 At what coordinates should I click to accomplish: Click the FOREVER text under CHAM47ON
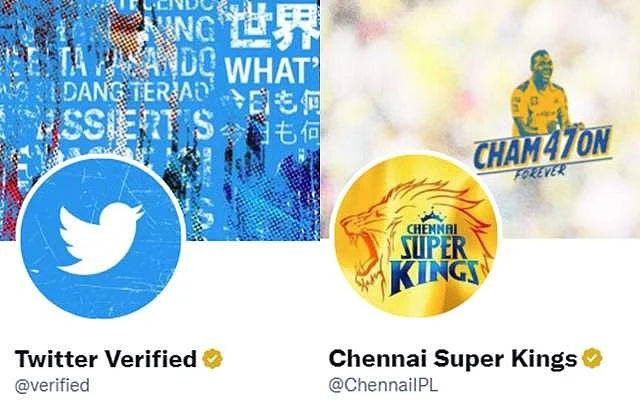(540, 172)
